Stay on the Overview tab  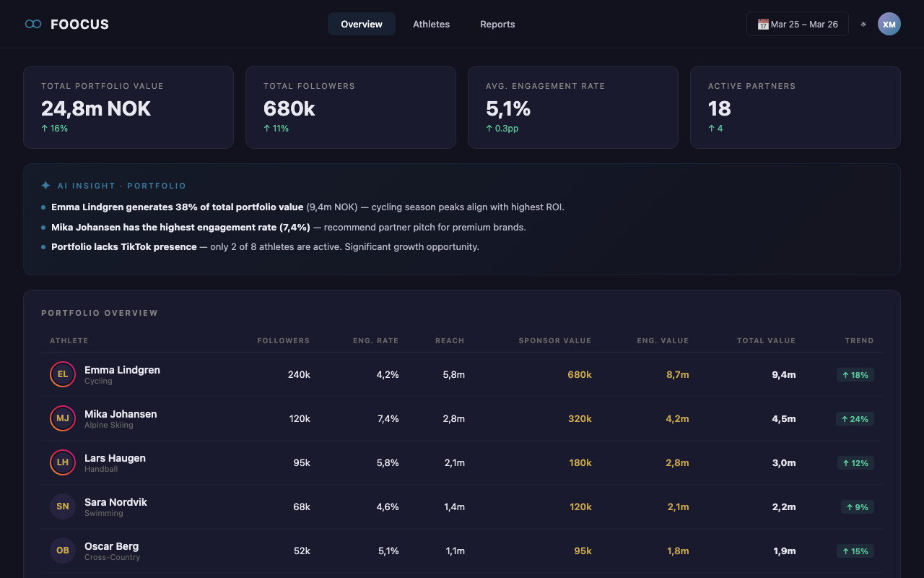tap(361, 24)
